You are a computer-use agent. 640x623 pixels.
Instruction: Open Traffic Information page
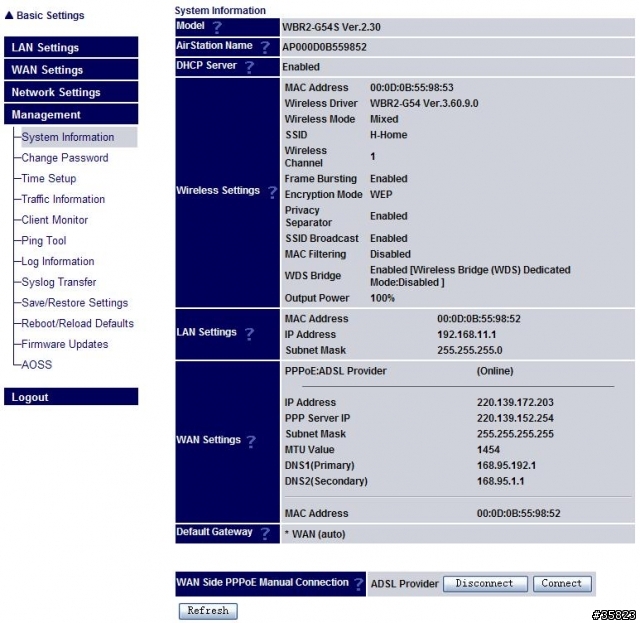[63, 199]
